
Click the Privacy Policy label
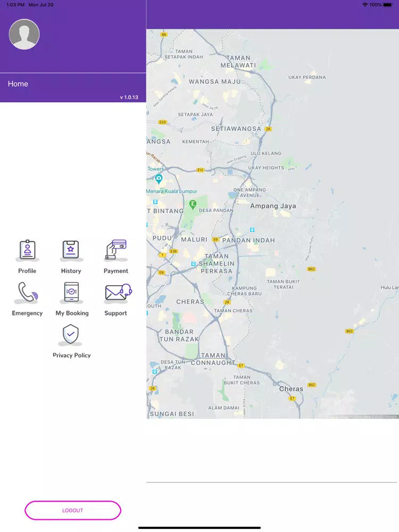click(x=72, y=355)
